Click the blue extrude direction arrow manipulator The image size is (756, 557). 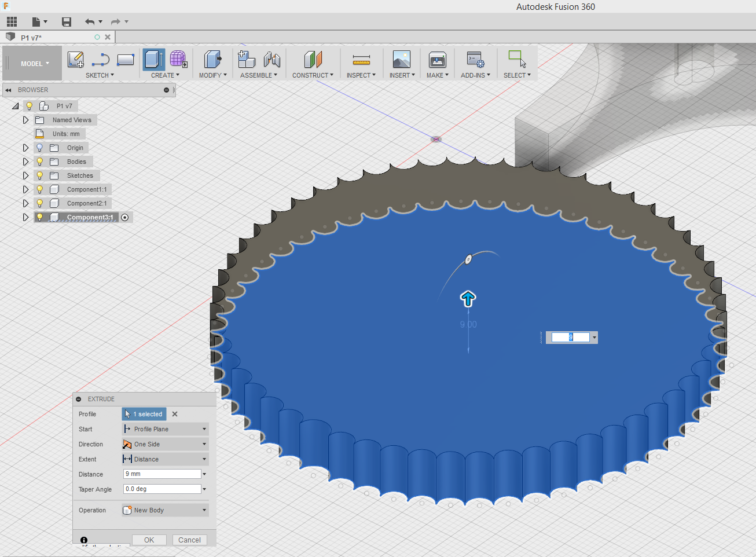468,298
